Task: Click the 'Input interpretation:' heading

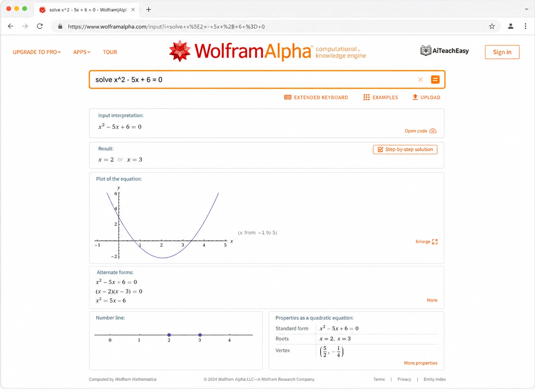Action: 121,115
